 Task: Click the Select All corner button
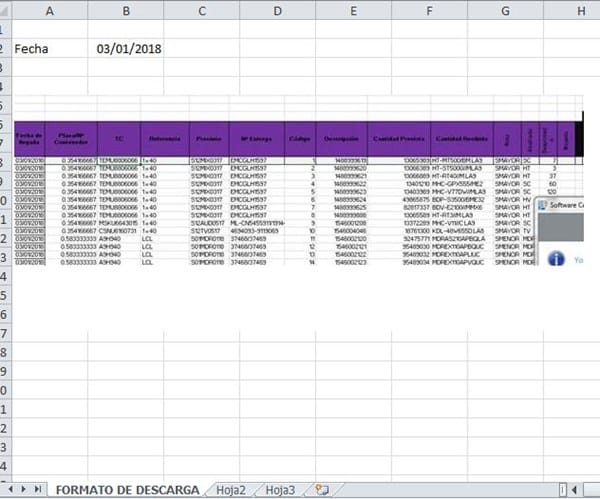click(x=5, y=10)
